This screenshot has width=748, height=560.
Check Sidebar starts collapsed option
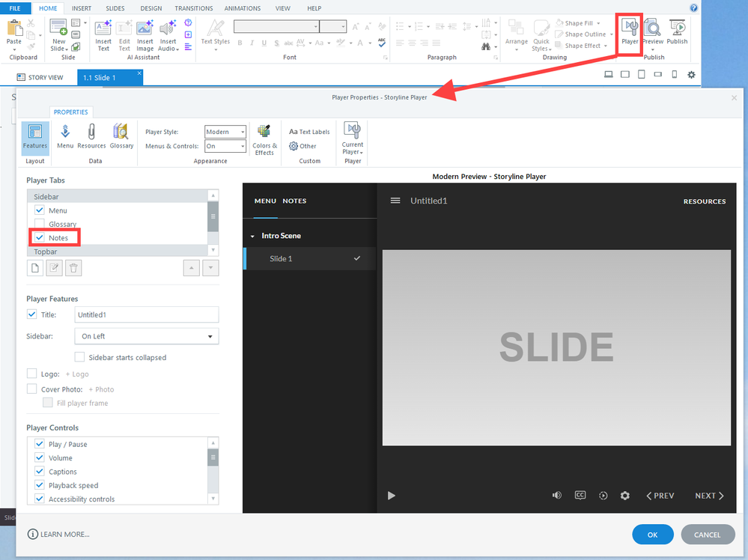(79, 357)
